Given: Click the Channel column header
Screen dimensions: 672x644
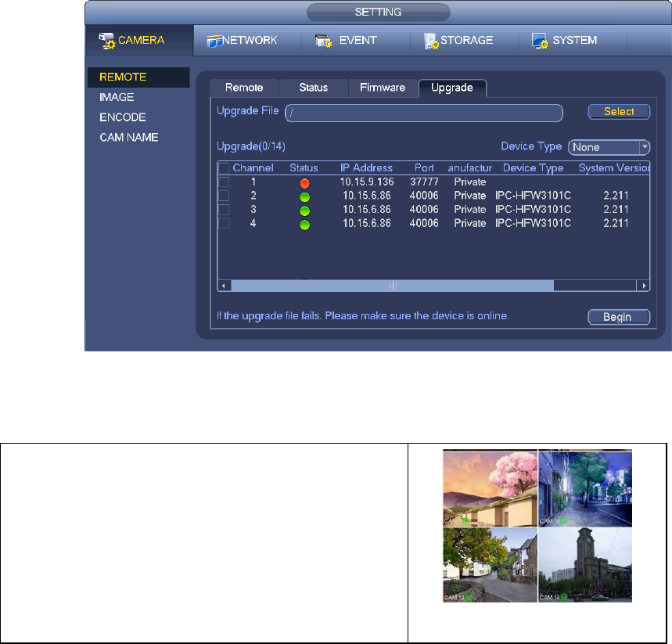Looking at the screenshot, I should [253, 168].
